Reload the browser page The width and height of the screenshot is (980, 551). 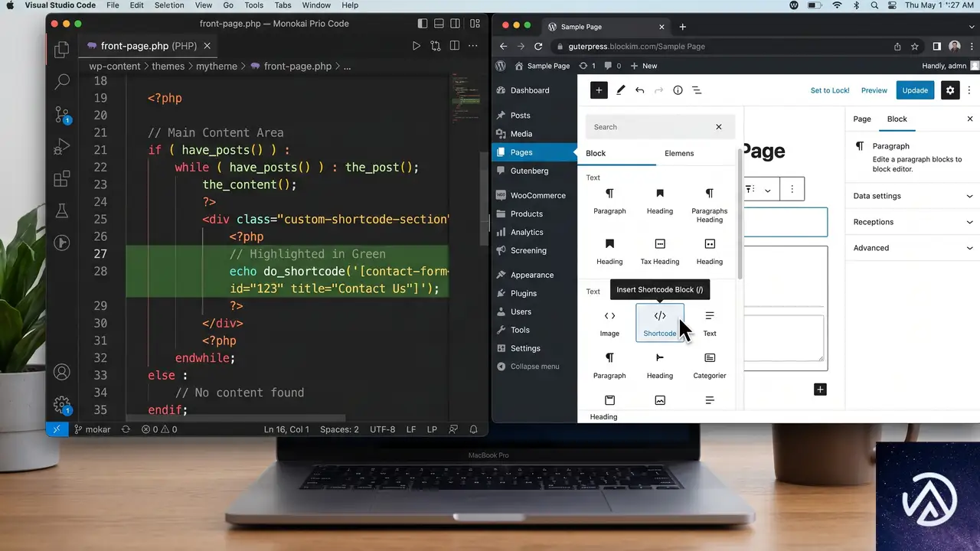[x=539, y=47]
